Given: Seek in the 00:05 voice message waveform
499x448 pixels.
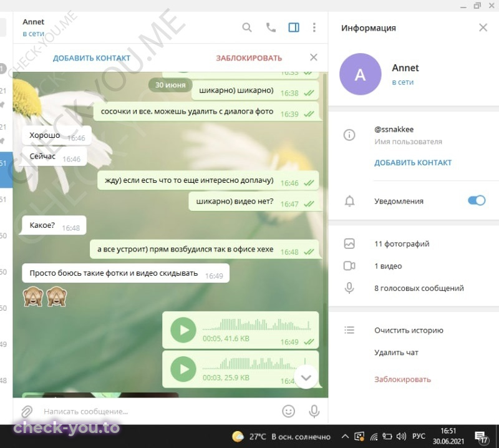Looking at the screenshot, I should tap(256, 324).
